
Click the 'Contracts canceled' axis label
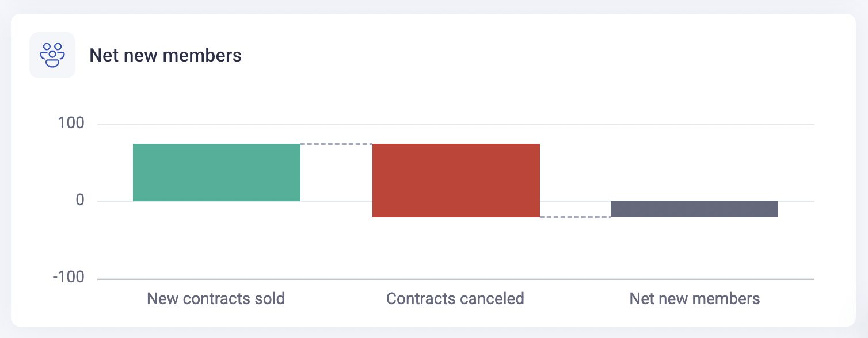[x=455, y=299]
